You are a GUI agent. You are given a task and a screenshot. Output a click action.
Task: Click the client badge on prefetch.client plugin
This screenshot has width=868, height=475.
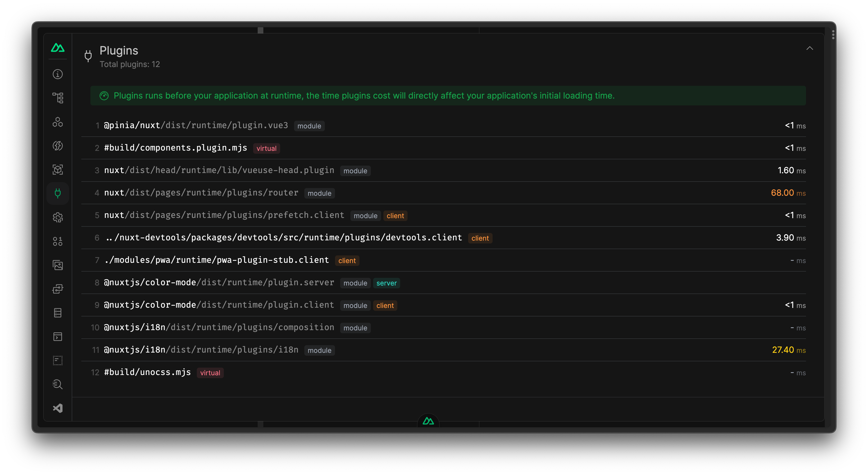395,215
